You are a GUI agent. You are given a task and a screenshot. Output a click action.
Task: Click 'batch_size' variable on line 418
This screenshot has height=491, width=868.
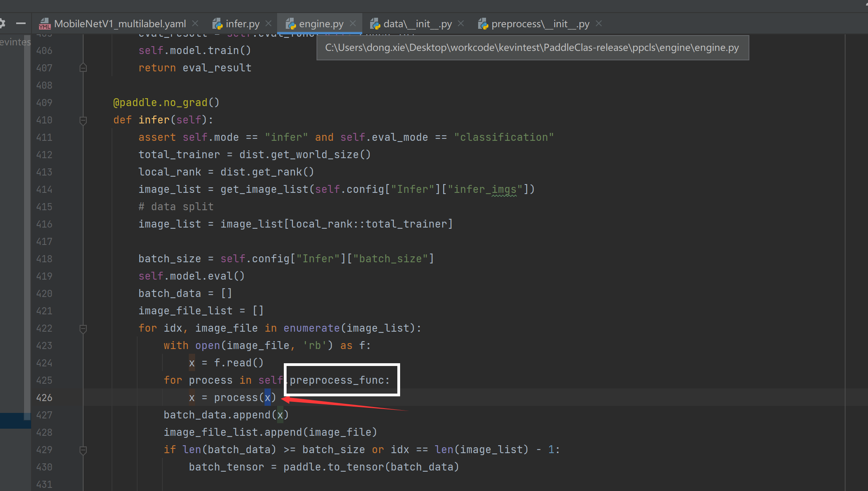(170, 259)
